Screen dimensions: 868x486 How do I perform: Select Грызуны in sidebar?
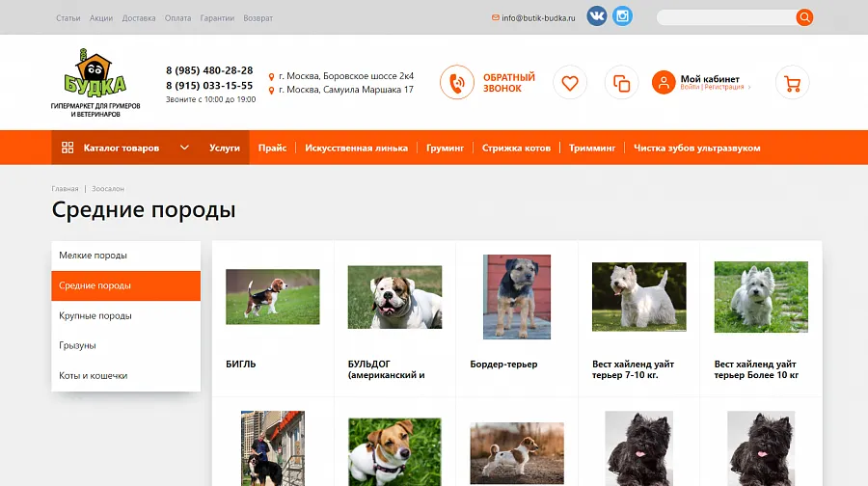pyautogui.click(x=125, y=345)
